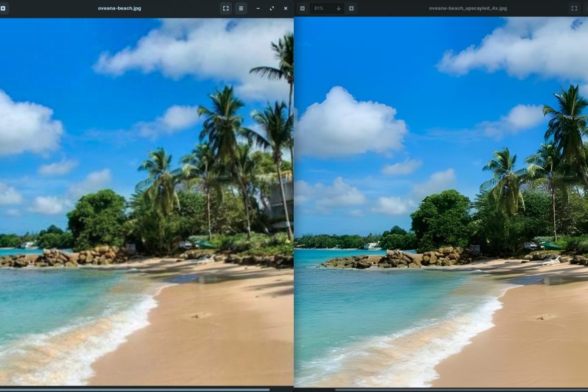Click horizontal scrollbar of the left image

pos(134,390)
